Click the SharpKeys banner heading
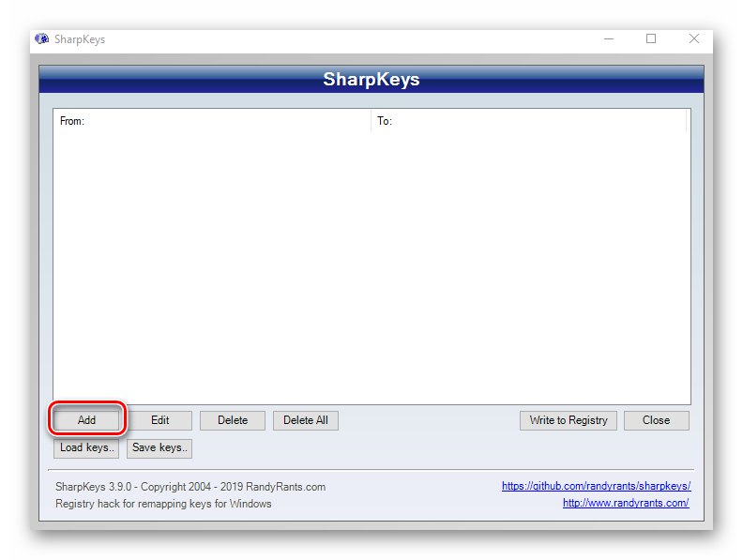 (x=371, y=79)
